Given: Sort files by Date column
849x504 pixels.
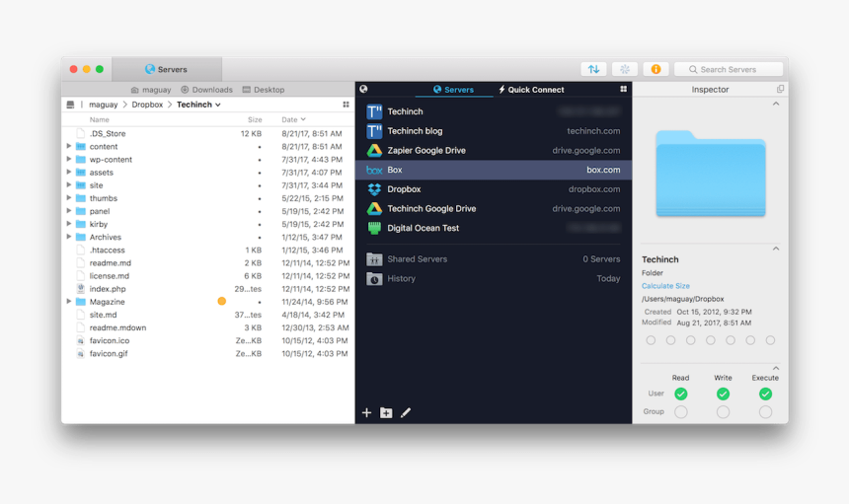Looking at the screenshot, I should (293, 119).
